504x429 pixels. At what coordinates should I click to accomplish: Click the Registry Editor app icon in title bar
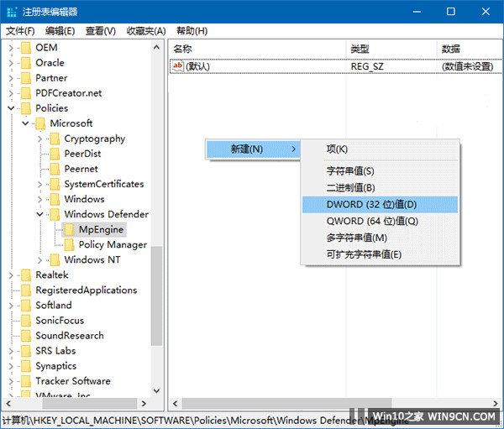(x=13, y=12)
